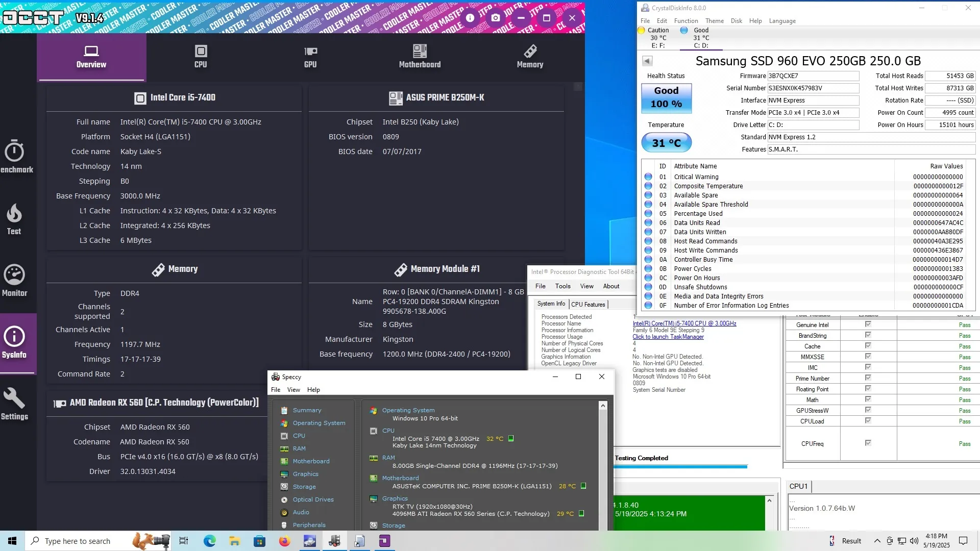Click the Firmware field 3B7QCXE7
This screenshot has height=551, width=980.
813,76
